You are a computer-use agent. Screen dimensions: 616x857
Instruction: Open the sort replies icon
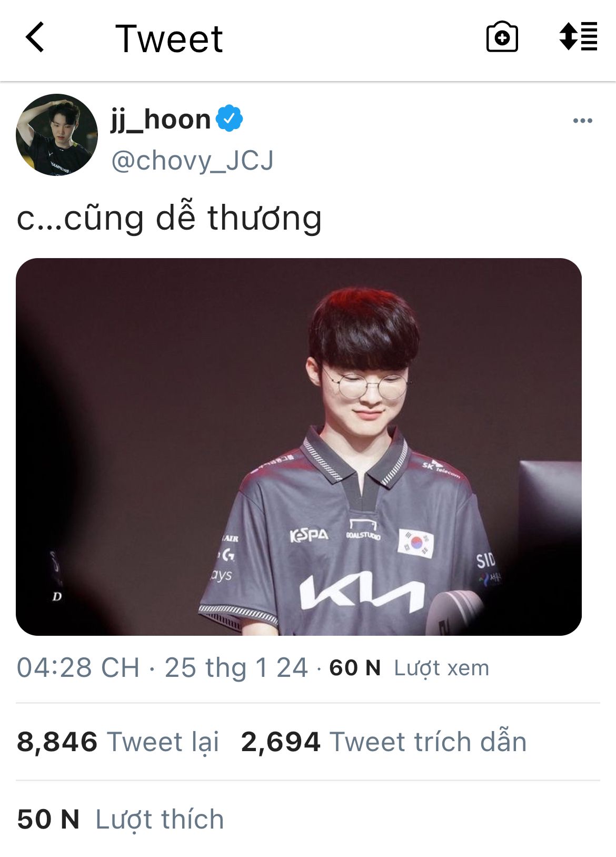(x=578, y=37)
